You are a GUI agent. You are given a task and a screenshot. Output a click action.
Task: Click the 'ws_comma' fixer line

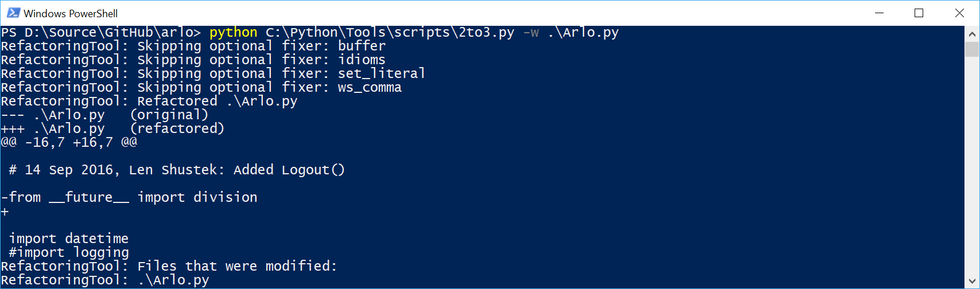click(201, 88)
